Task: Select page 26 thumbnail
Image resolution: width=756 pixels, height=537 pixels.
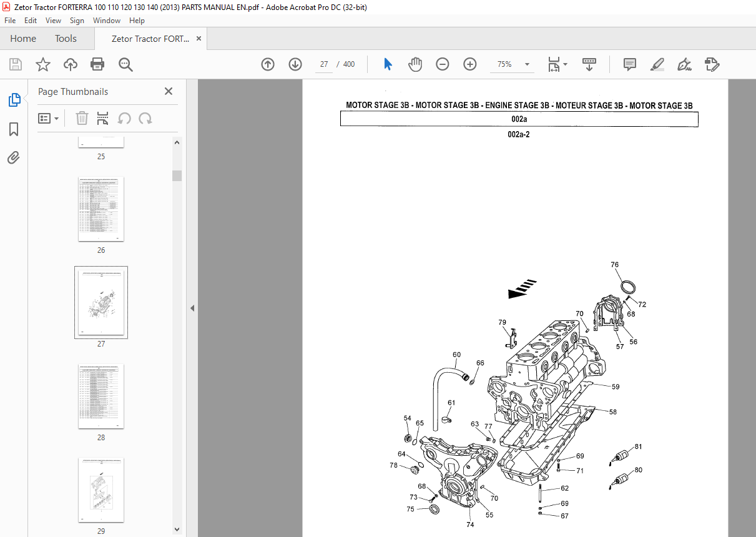Action: (x=101, y=209)
